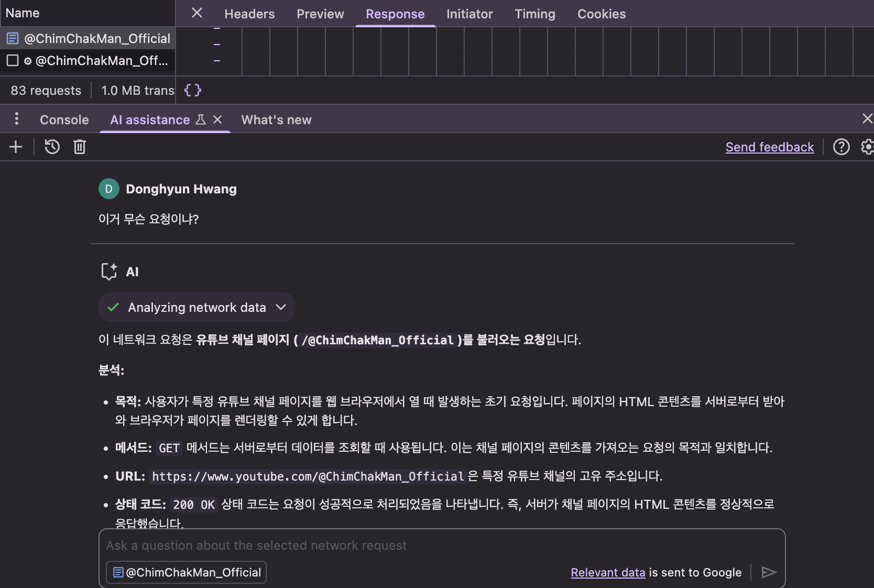
Task: Switch to the Console drawer tab
Action: (x=64, y=120)
